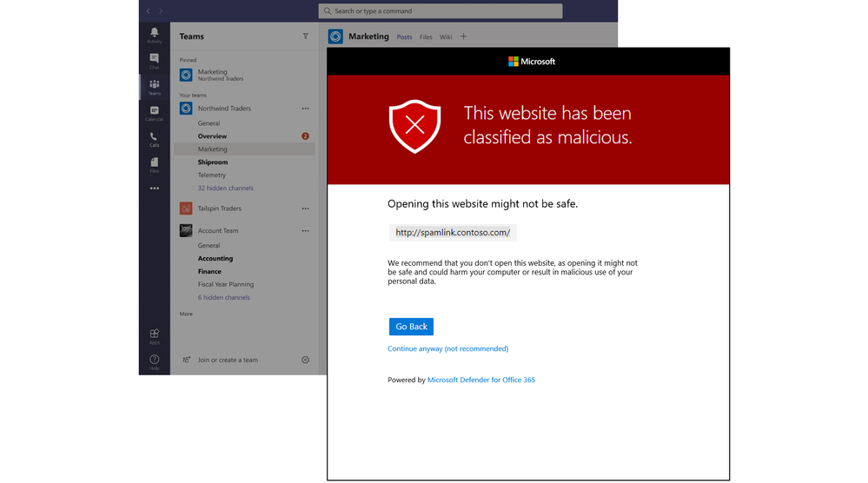Image resolution: width=868 pixels, height=483 pixels.
Task: Select Marketing channel under Northwind Traders
Action: 244,149
